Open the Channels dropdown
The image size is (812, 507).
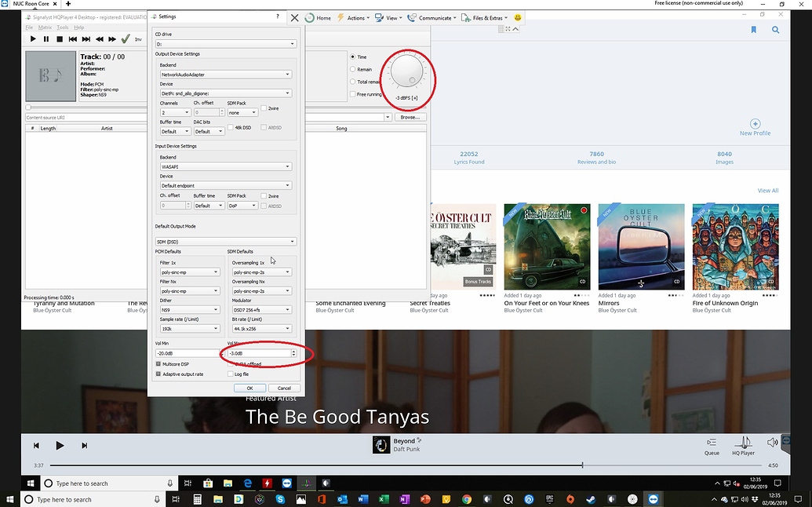175,112
